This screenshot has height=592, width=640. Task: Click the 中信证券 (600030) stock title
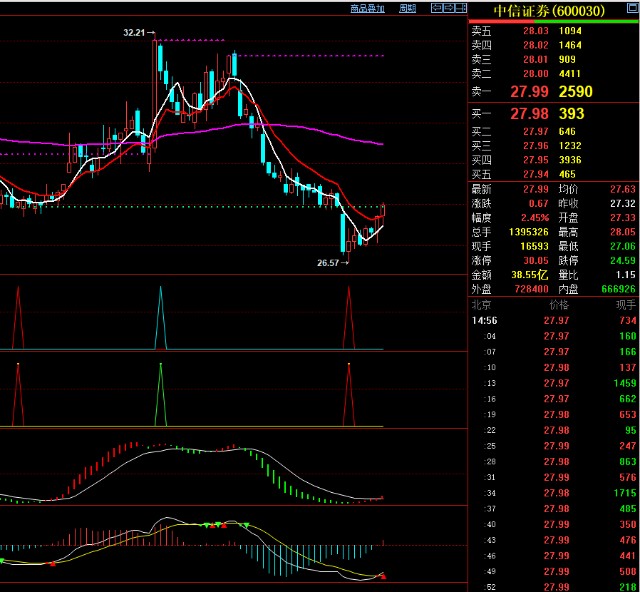pyautogui.click(x=544, y=10)
